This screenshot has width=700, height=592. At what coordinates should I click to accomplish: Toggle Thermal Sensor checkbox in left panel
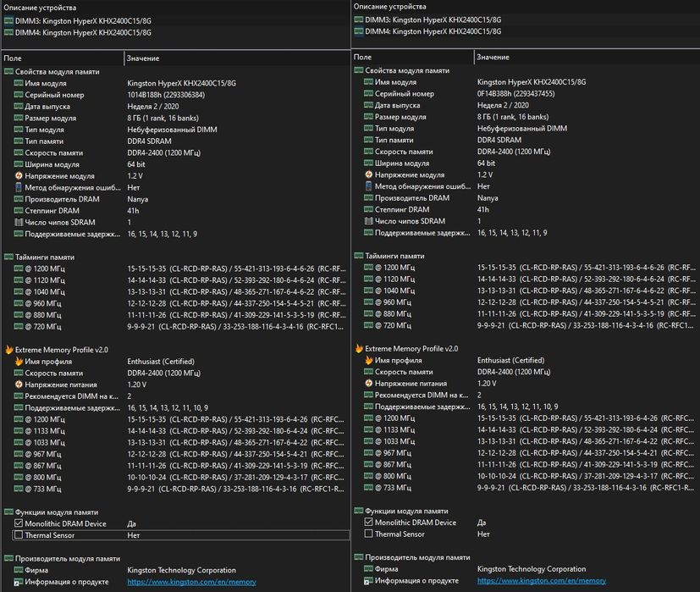pyautogui.click(x=19, y=534)
